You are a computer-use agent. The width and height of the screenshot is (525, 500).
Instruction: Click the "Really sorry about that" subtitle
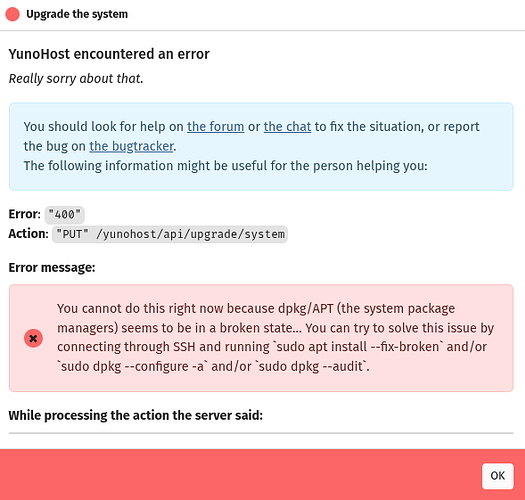click(76, 79)
